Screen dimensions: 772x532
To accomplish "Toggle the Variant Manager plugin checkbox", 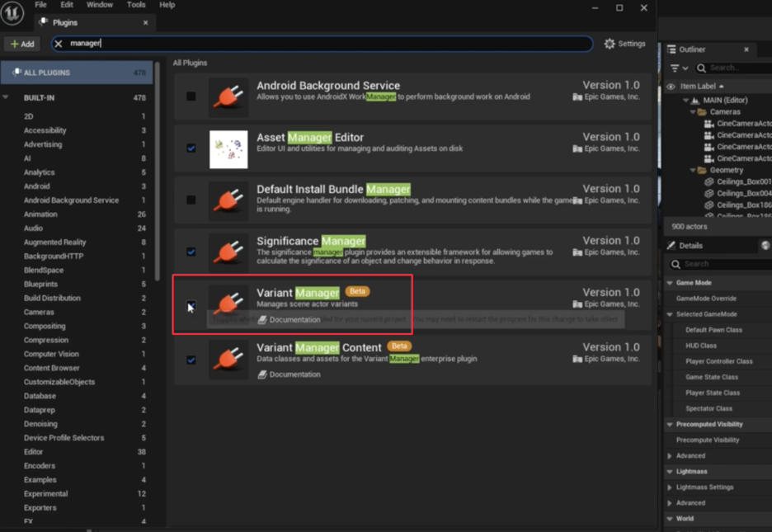I will tap(191, 306).
